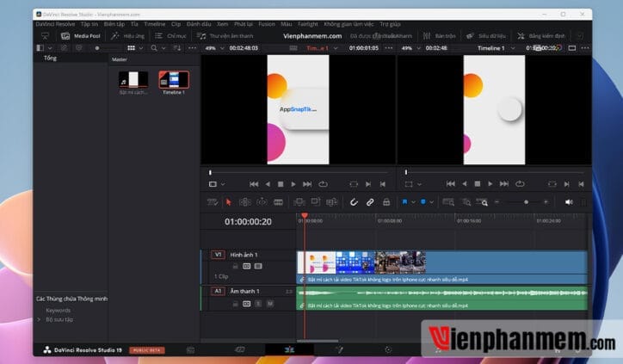Screen dimensions: 623x364
Task: Switch to the Color page icon
Action: pyautogui.click(x=388, y=349)
